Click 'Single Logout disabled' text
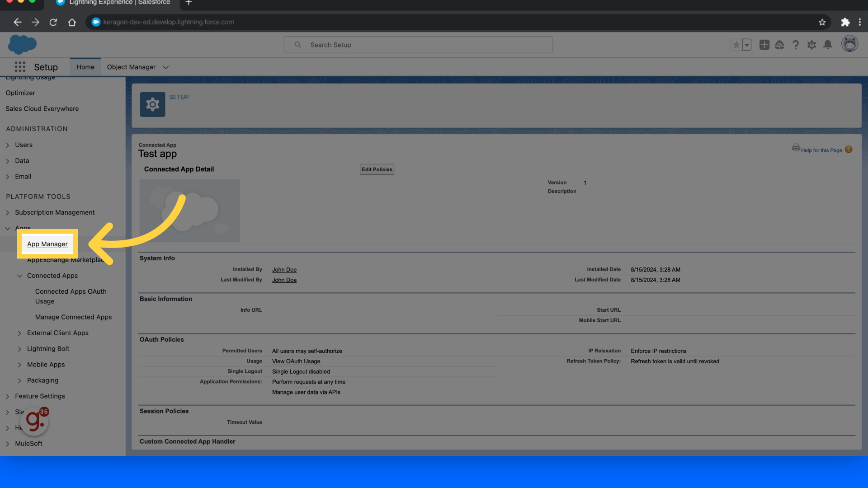This screenshot has width=868, height=488. [301, 372]
